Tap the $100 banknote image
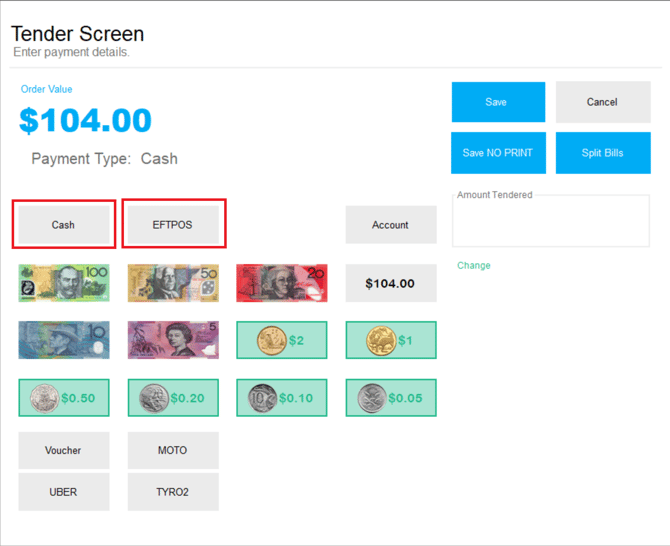Image resolution: width=670 pixels, height=546 pixels. coord(64,283)
